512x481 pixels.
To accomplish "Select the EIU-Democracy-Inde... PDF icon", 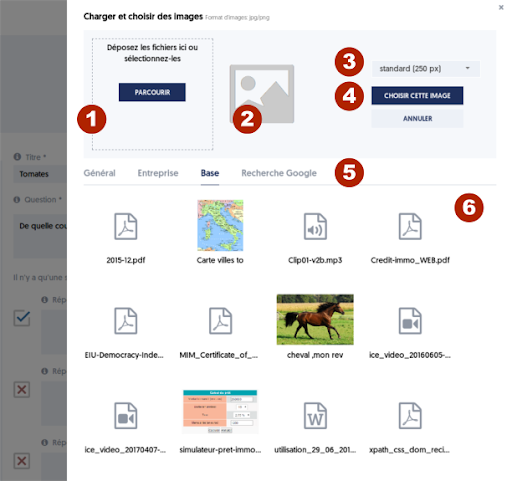I will [x=126, y=321].
